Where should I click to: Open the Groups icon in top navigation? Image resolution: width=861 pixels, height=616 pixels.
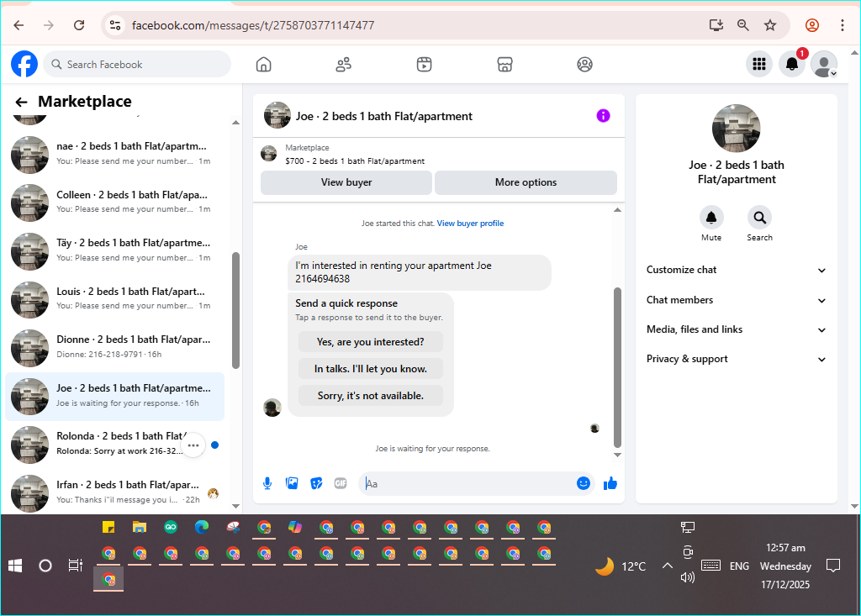(585, 64)
